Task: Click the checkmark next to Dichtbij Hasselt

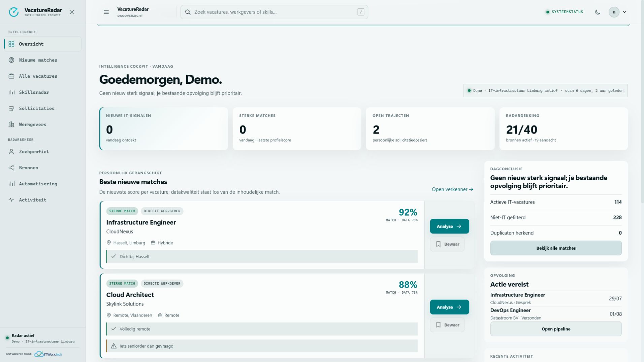Action: coord(114,256)
